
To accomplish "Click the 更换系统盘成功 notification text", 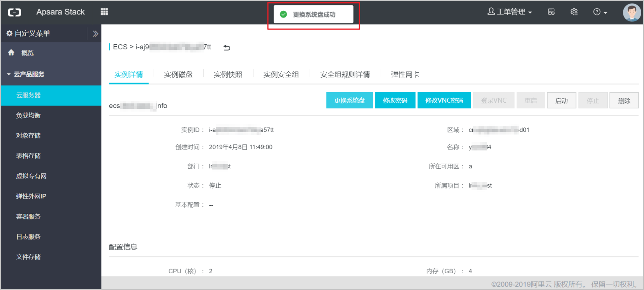I will coord(314,14).
